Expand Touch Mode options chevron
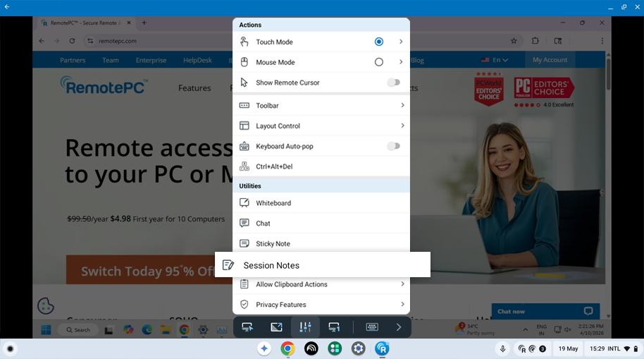 point(401,42)
